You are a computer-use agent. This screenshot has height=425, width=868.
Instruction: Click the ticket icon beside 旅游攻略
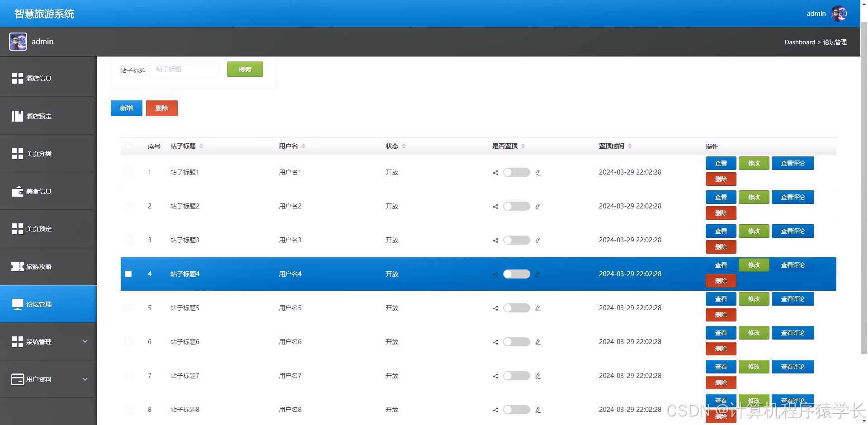[x=18, y=267]
